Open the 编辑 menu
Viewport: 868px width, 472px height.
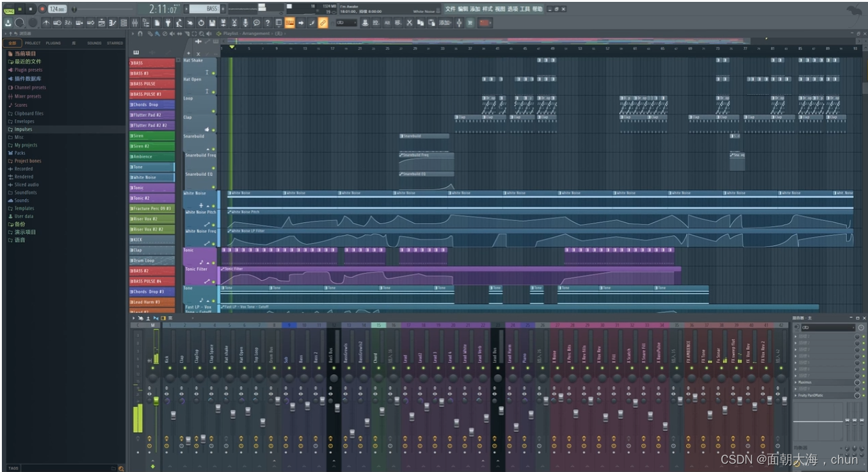tap(463, 9)
